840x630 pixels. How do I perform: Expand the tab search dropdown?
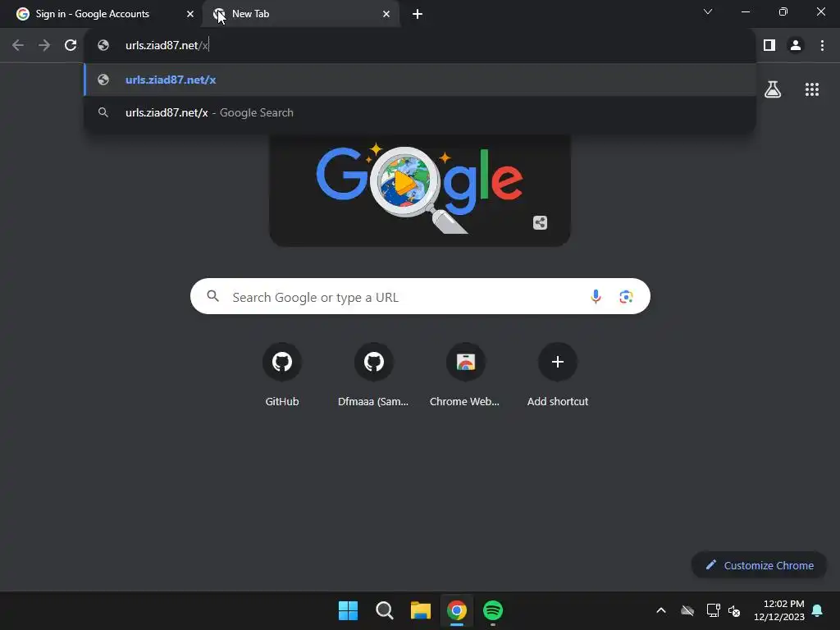pos(708,11)
